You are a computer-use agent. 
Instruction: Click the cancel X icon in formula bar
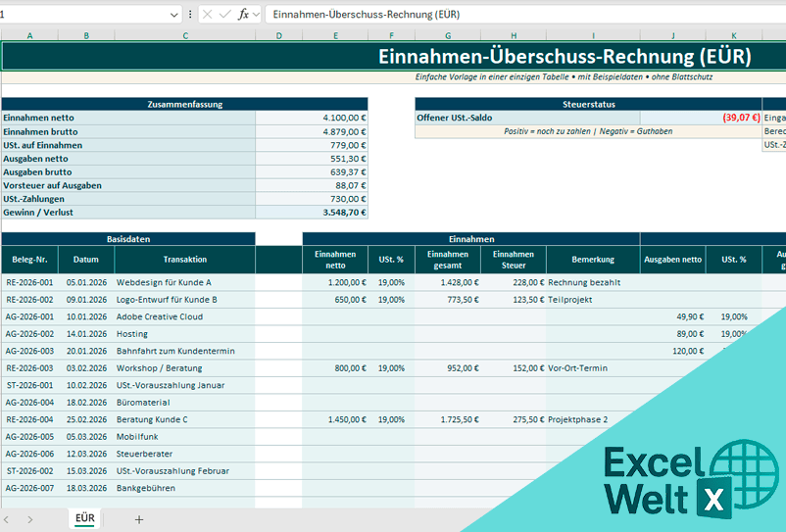208,15
